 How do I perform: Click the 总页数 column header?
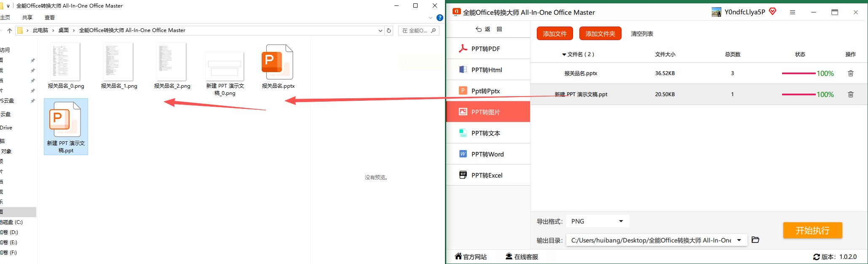pos(732,54)
